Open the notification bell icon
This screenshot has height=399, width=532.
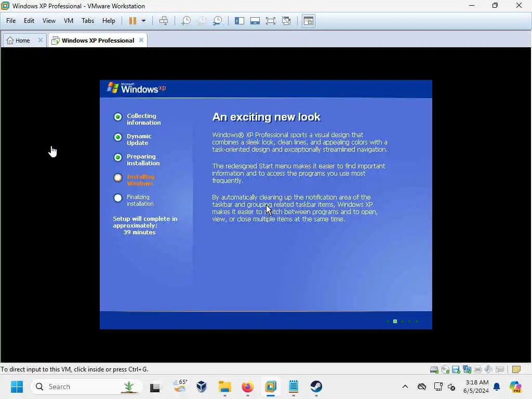[497, 387]
